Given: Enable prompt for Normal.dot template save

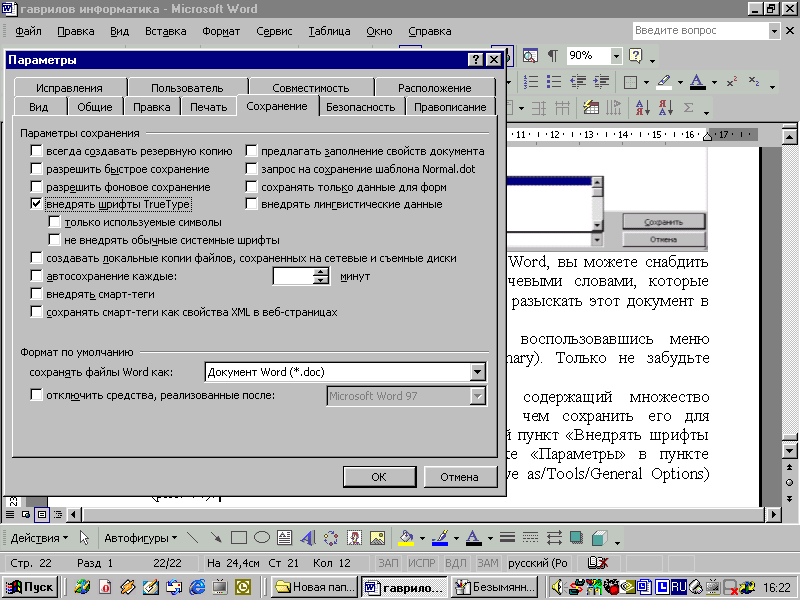Looking at the screenshot, I should tap(251, 169).
